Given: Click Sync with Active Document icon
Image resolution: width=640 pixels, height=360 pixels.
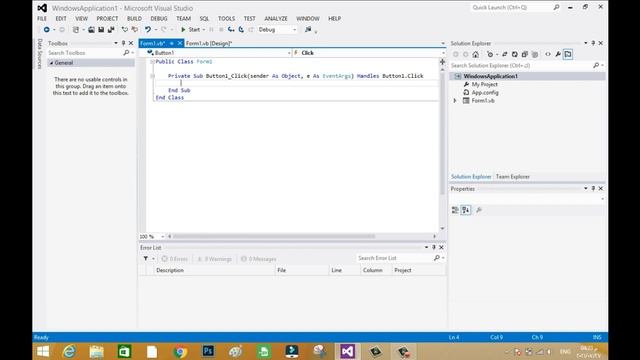Looking at the screenshot, I should click(504, 54).
